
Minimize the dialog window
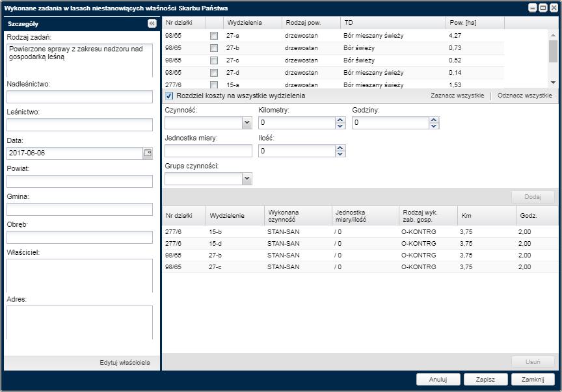[x=533, y=8]
